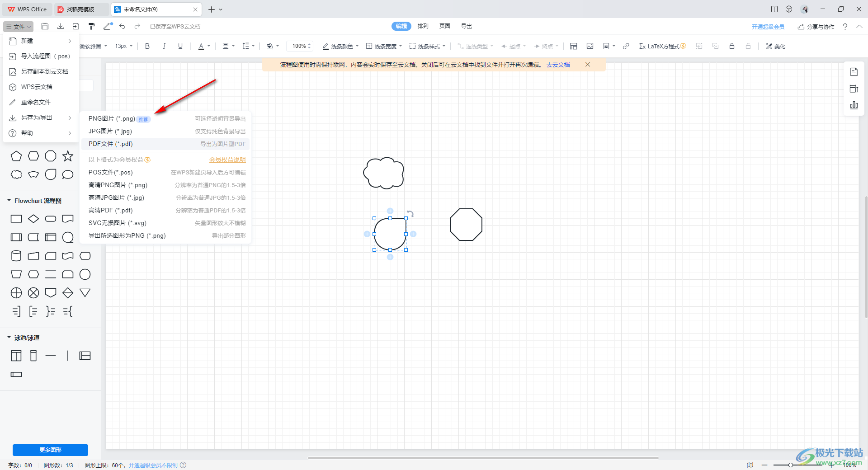Switch to the Arrange tab
This screenshot has width=868, height=470.
point(423,26)
